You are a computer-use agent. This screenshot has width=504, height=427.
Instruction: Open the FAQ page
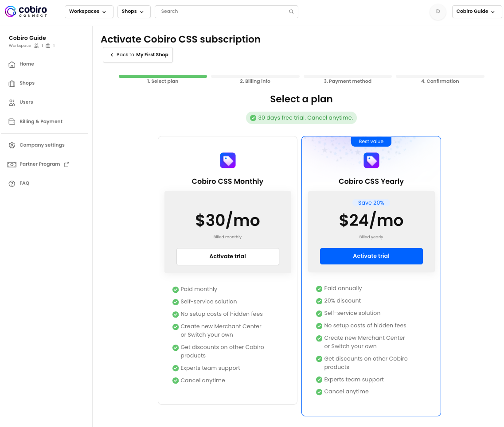click(24, 183)
